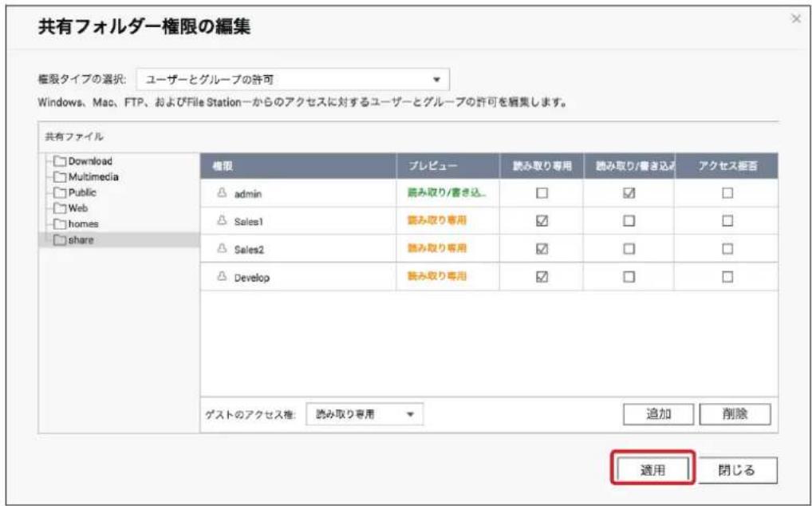This screenshot has height=506, width=812.
Task: Click the share folder icon
Action: coord(61,240)
